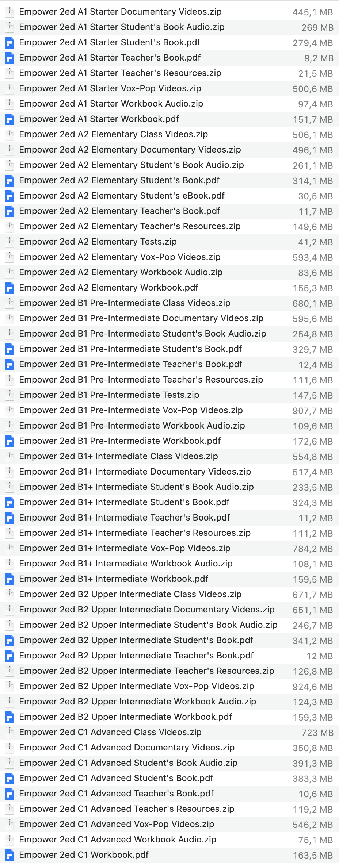This screenshot has width=339, height=868.
Task: Click PDF icon of C1 Advanced Student's Book.pdf
Action: pos(9,779)
